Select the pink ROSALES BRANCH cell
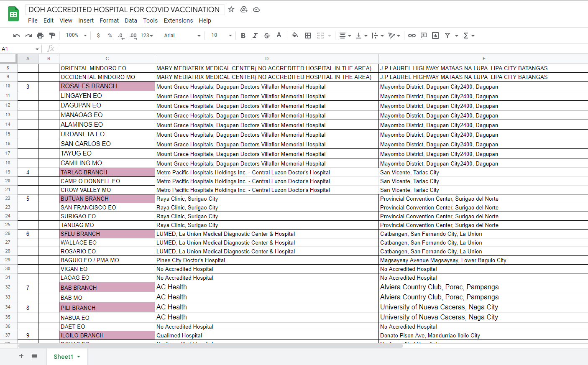Viewport: 588px width, 365px height. [107, 86]
